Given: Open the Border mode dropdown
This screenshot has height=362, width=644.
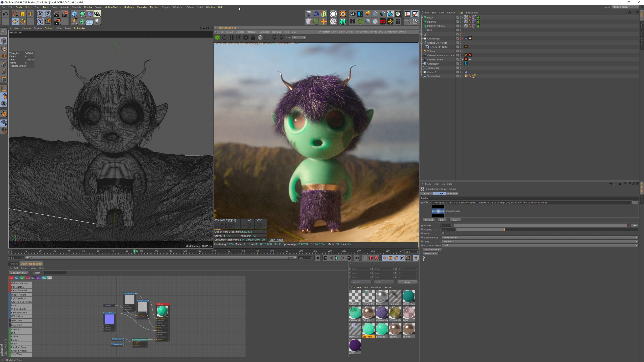Looking at the screenshot, I should [540, 238].
